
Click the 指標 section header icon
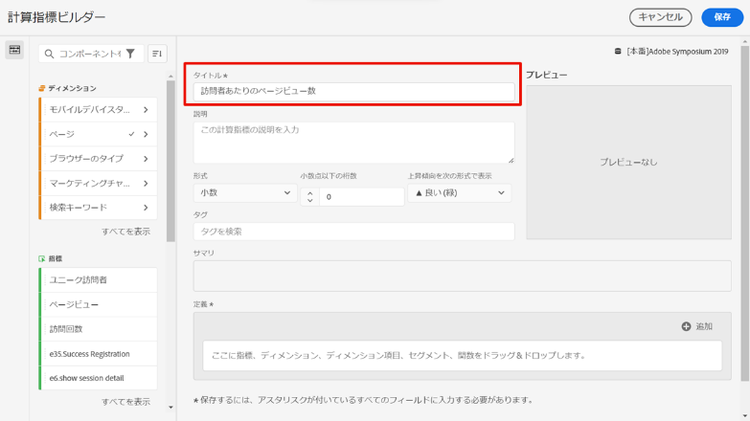coord(41,258)
